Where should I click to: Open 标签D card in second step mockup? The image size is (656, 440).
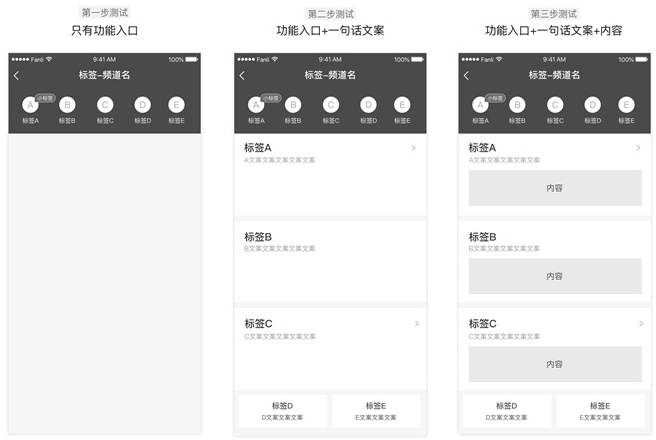tap(281, 411)
